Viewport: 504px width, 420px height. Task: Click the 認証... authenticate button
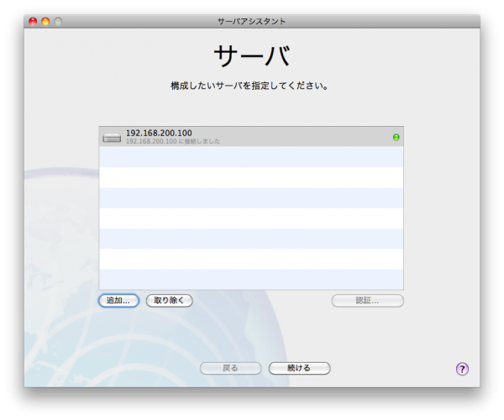click(x=367, y=301)
